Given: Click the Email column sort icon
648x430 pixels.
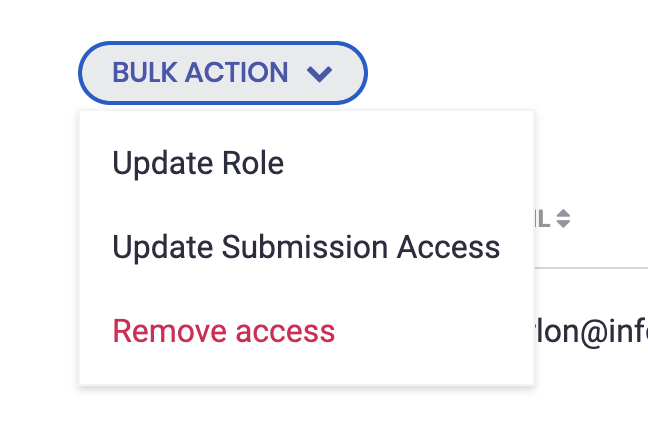Looking at the screenshot, I should coord(563,218).
